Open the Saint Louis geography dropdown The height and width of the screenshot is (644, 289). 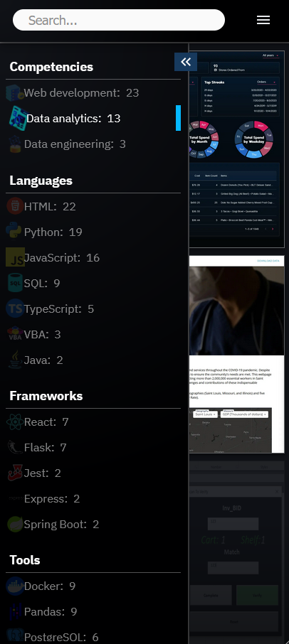coord(206,414)
